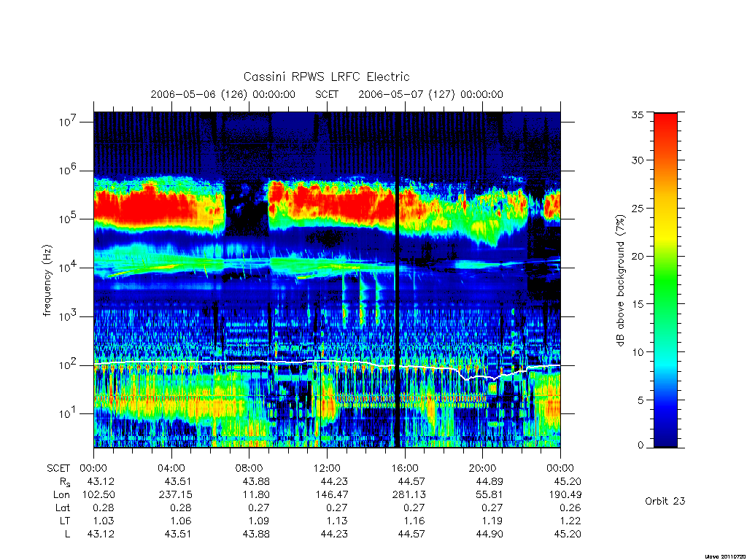
Task: Click Lat value '0.26'
Action: tap(570, 508)
